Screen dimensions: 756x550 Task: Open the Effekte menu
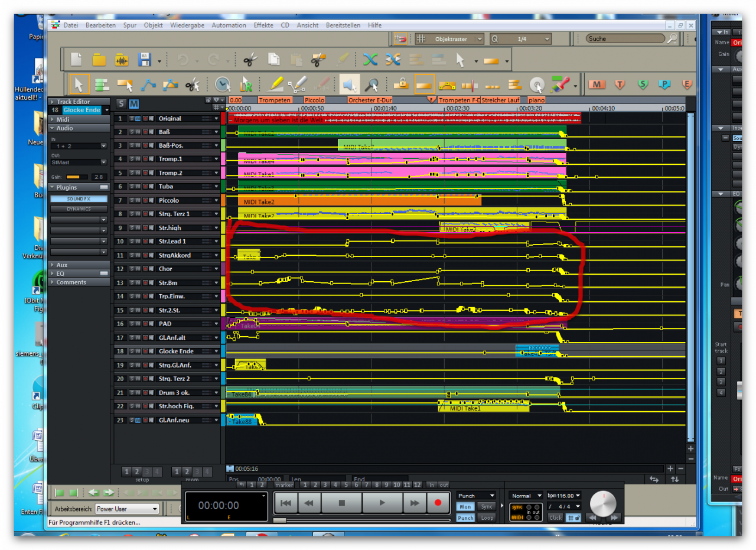click(263, 25)
